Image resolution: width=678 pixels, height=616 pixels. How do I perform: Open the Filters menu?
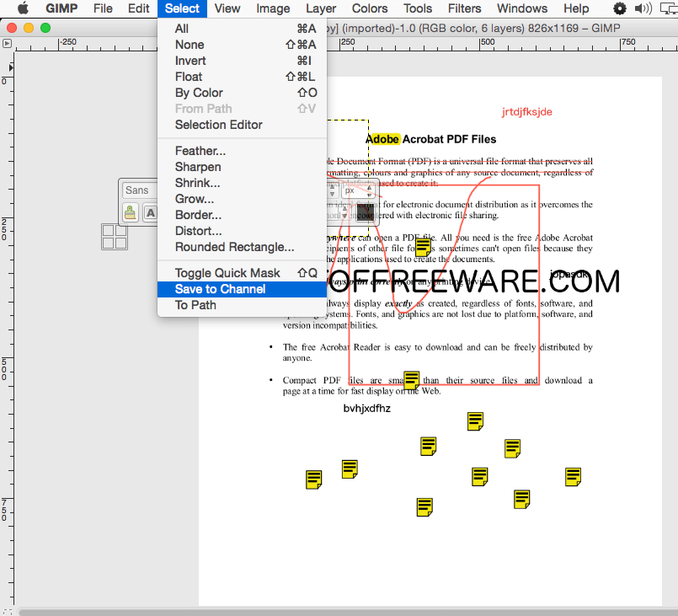click(x=464, y=8)
